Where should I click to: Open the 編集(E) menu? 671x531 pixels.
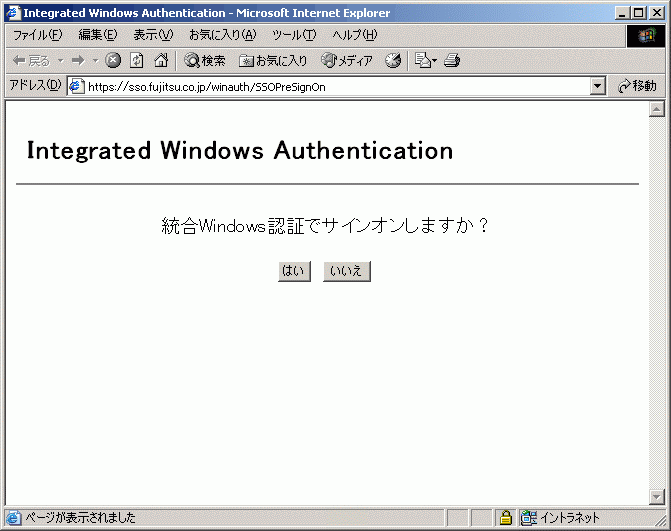click(98, 35)
